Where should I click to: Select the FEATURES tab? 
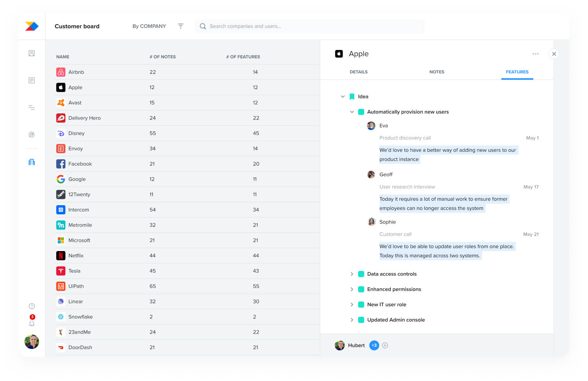[x=517, y=72]
